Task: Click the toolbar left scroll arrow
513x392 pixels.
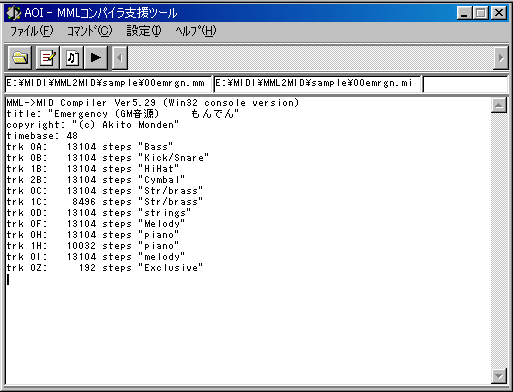Action: (x=120, y=58)
